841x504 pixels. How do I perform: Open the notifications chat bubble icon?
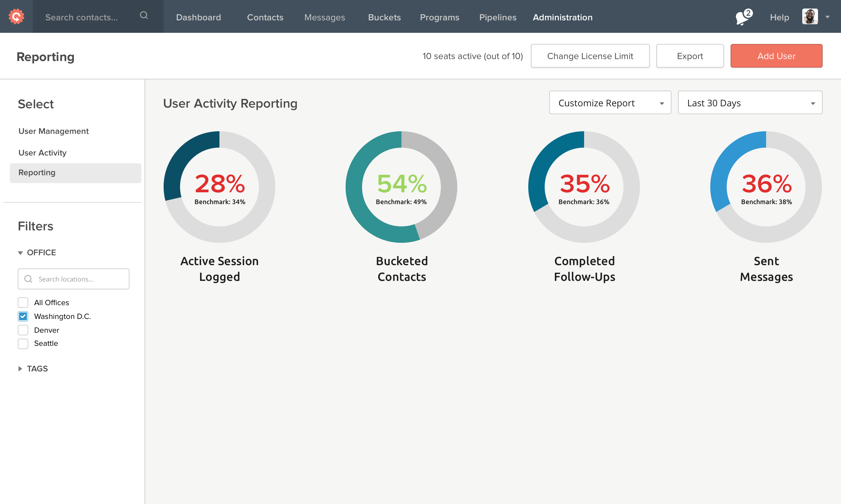(x=742, y=17)
